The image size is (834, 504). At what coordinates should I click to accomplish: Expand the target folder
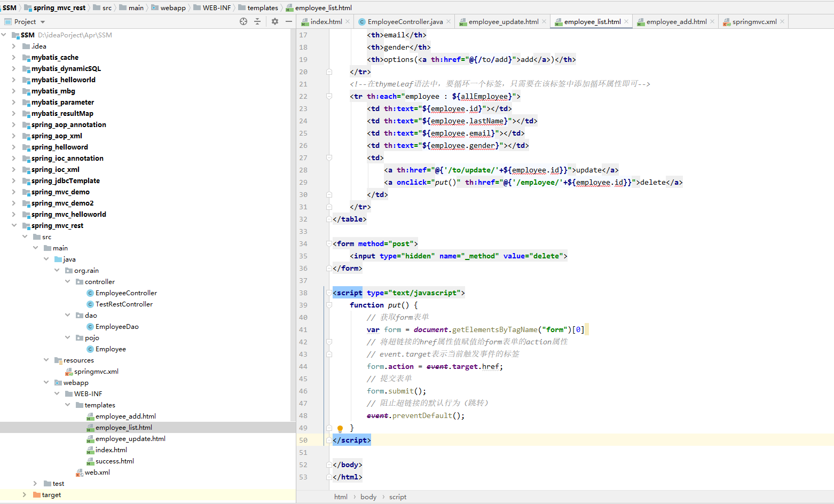(x=25, y=494)
